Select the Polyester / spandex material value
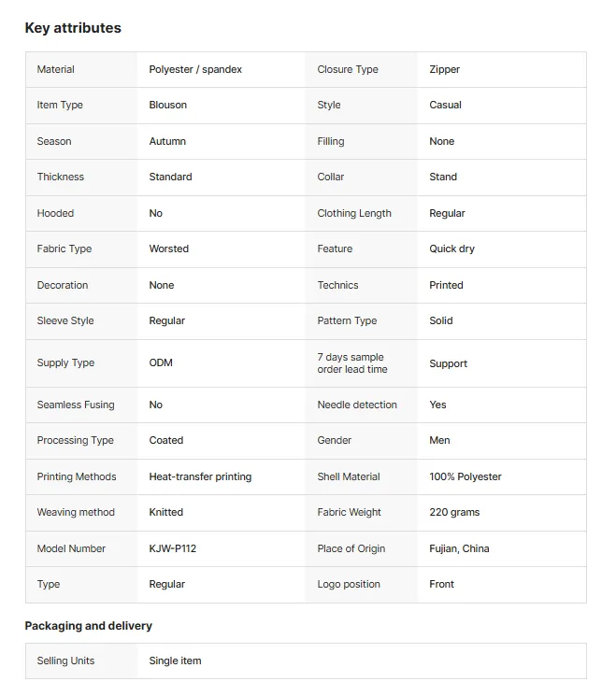The height and width of the screenshot is (696, 616). pyautogui.click(x=195, y=70)
